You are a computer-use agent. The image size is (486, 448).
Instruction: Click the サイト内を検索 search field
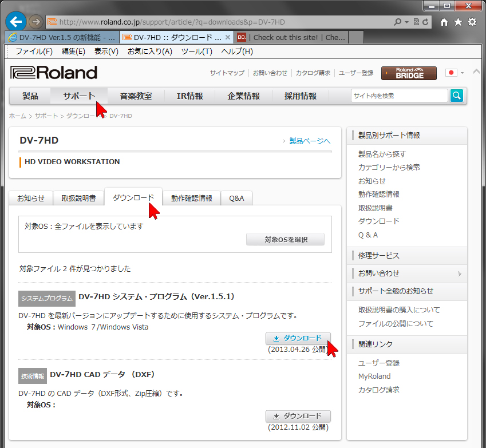click(399, 96)
